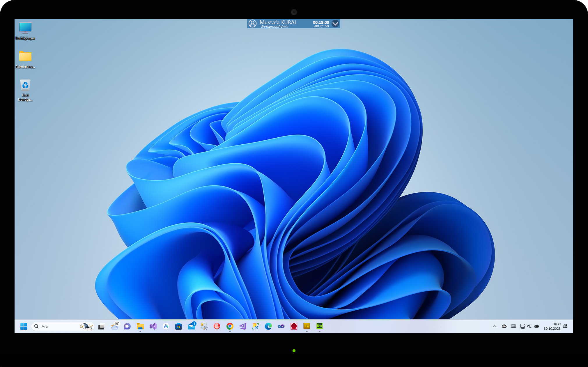Open the red circular building icon app
The height and width of the screenshot is (367, 588).
(x=217, y=326)
